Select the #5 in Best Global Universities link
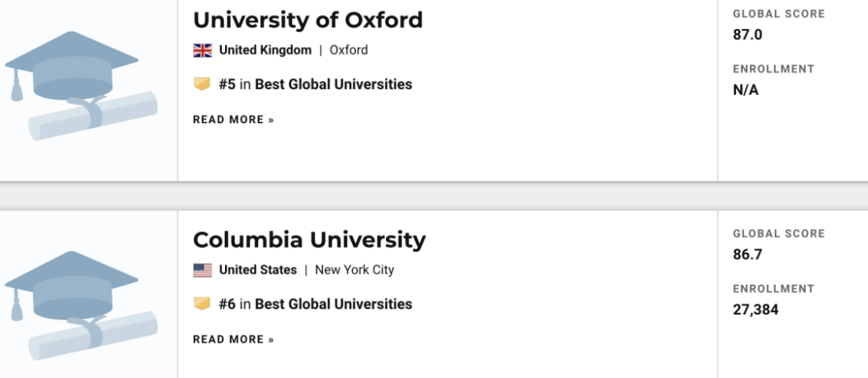This screenshot has width=868, height=378. click(315, 84)
